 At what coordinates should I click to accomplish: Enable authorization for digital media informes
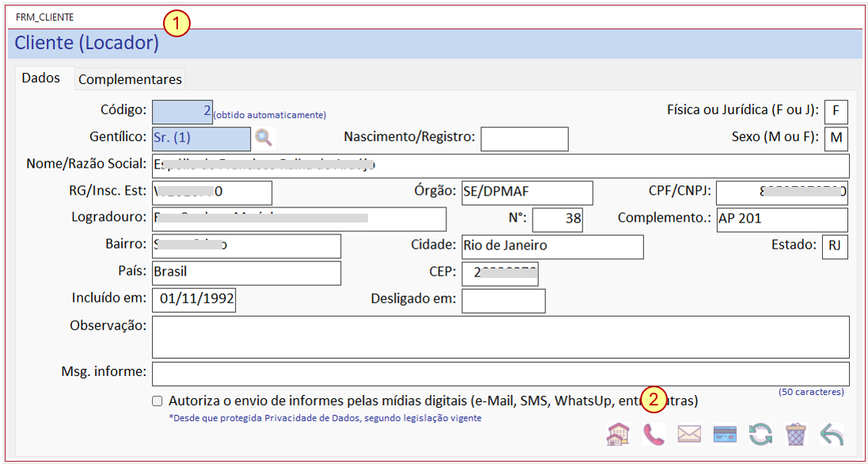point(157,401)
